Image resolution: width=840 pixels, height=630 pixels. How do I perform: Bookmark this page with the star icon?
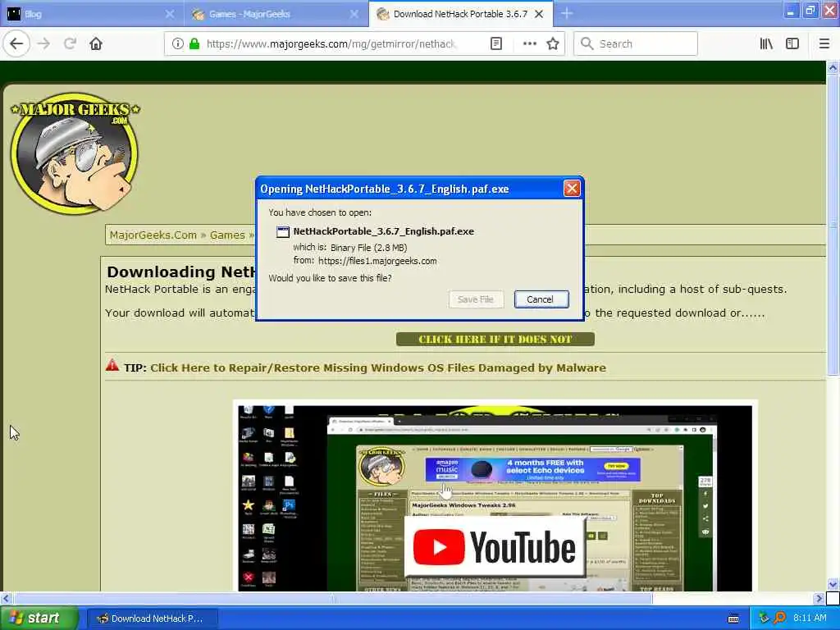coord(553,44)
